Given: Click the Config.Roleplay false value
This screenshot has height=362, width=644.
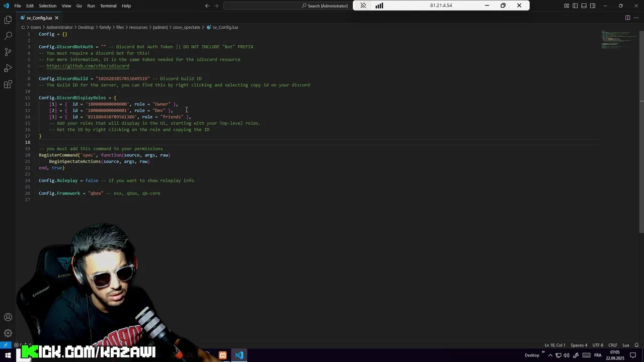Looking at the screenshot, I should point(92,180).
